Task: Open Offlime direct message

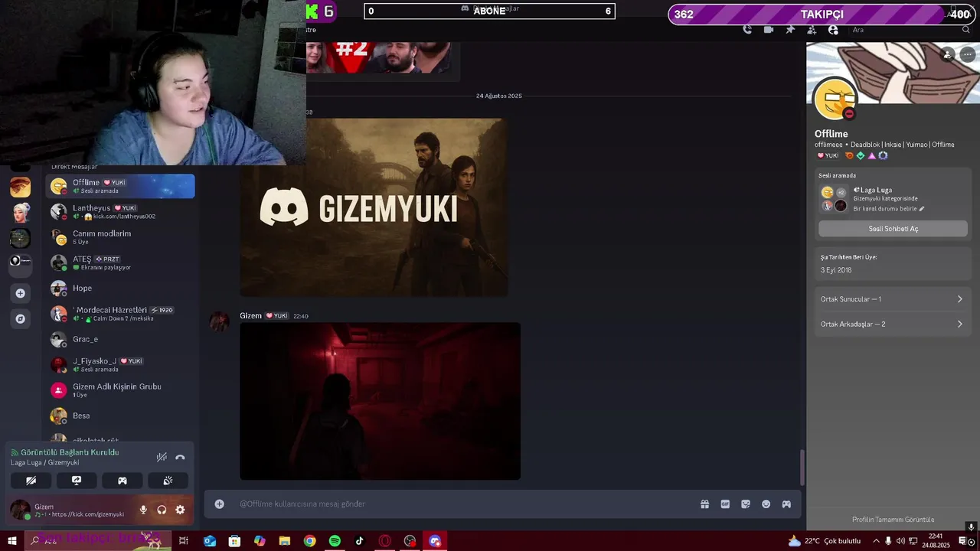Action: [120, 186]
